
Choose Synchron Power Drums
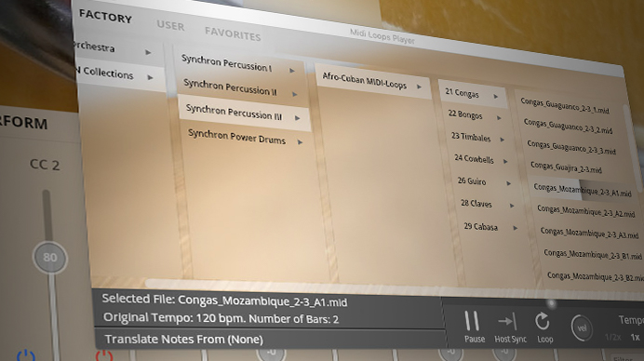pos(236,137)
